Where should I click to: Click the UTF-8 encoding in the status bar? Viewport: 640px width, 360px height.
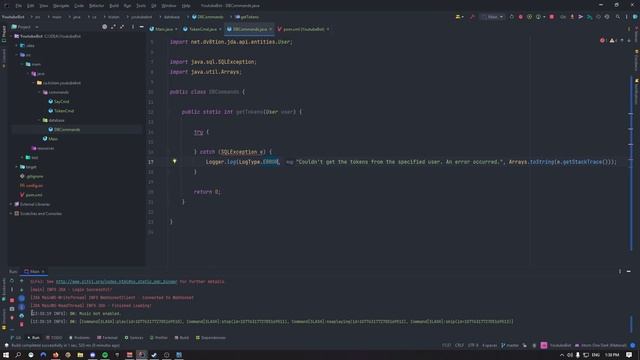click(x=473, y=345)
